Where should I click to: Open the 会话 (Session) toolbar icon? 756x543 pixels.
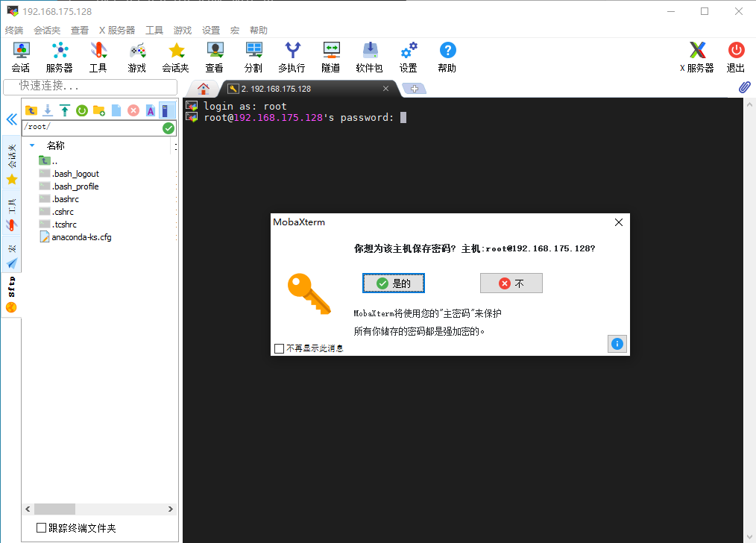[21, 57]
